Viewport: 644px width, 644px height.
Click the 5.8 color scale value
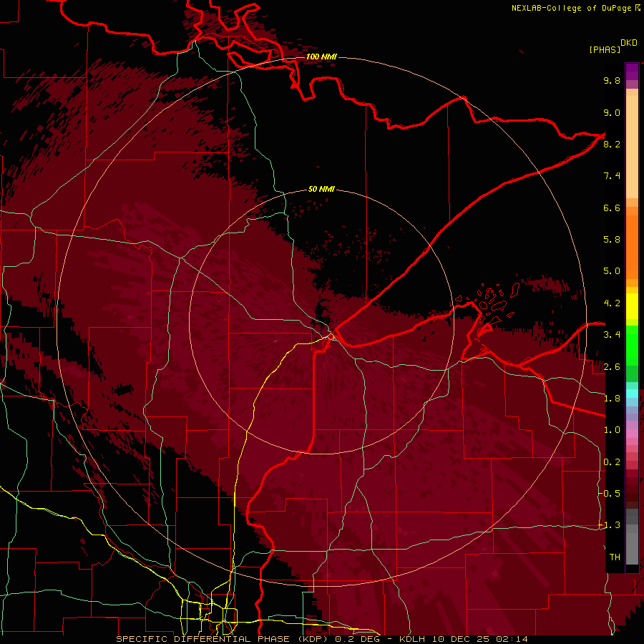(612, 240)
